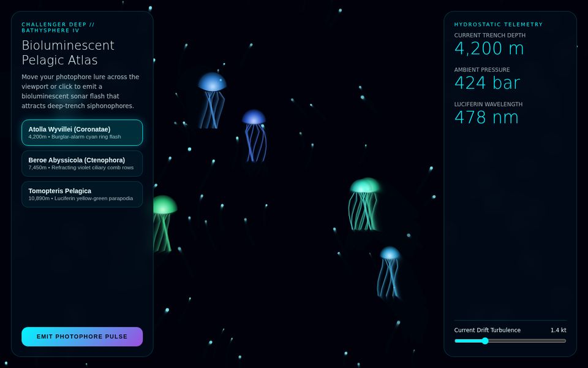Screen dimensions: 588x368
Task: Click the Hydrostatic Telemetry heading
Action: (x=499, y=25)
